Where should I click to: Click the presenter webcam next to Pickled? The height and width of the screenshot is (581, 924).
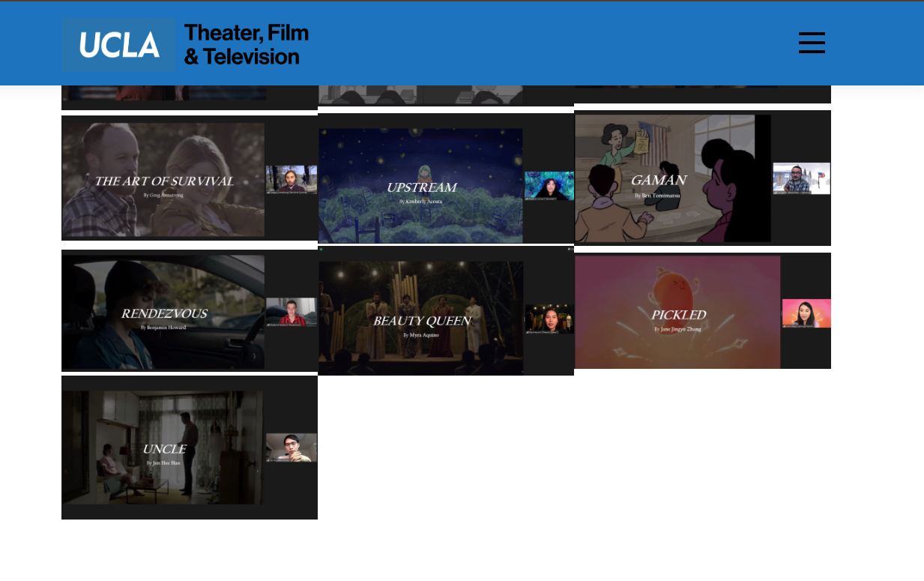806,313
